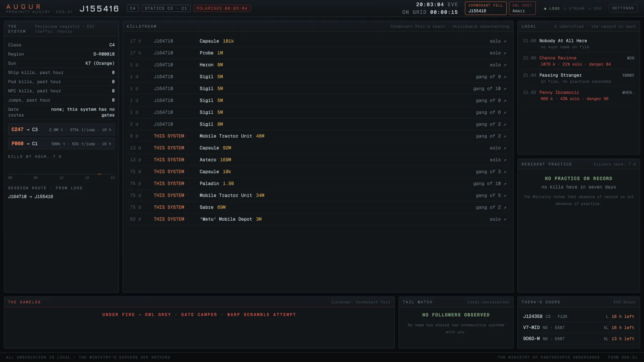Image resolution: width=644 pixels, height=362 pixels.
Task: Open the link arrow on the Heron 8M kill
Action: tap(505, 65)
